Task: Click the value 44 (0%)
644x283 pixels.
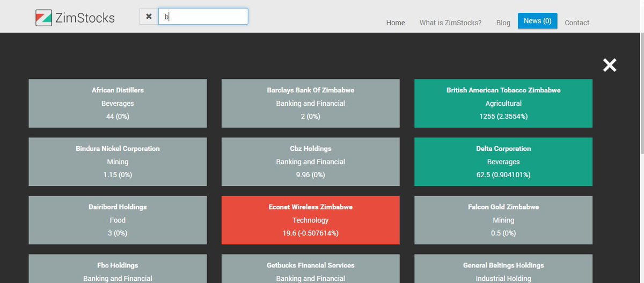Action: pyautogui.click(x=118, y=117)
